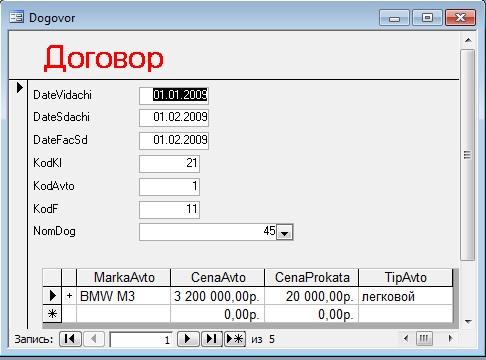This screenshot has height=360, width=486.
Task: Click the KodF field with value 11
Action: [169, 209]
